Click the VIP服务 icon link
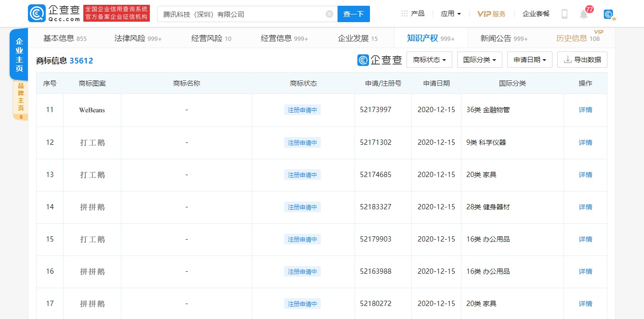This screenshot has height=319, width=644. coord(491,14)
